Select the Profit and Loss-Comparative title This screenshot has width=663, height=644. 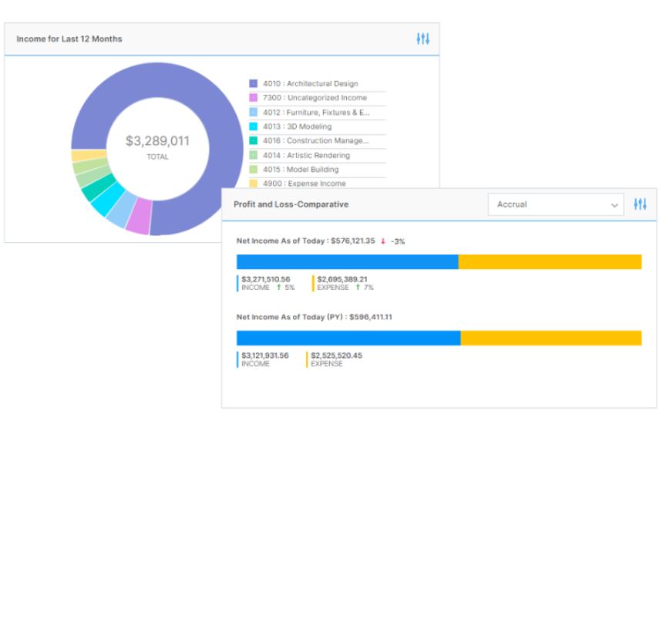click(291, 204)
